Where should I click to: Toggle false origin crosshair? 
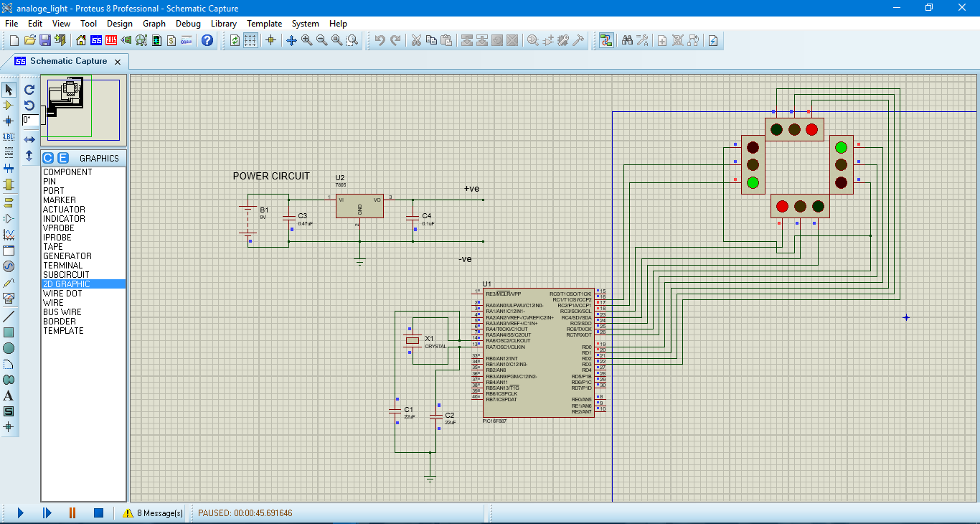(x=270, y=40)
